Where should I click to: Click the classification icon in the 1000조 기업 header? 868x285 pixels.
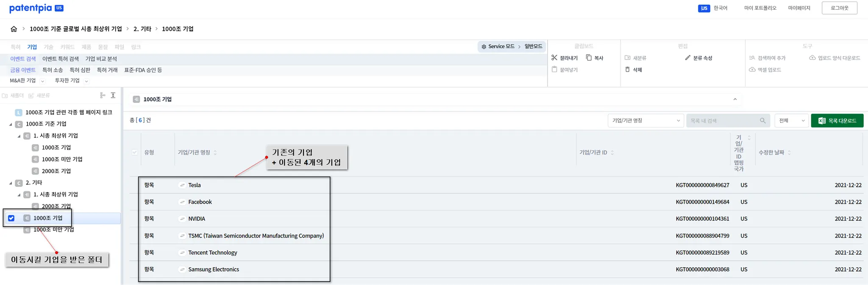[x=136, y=99]
